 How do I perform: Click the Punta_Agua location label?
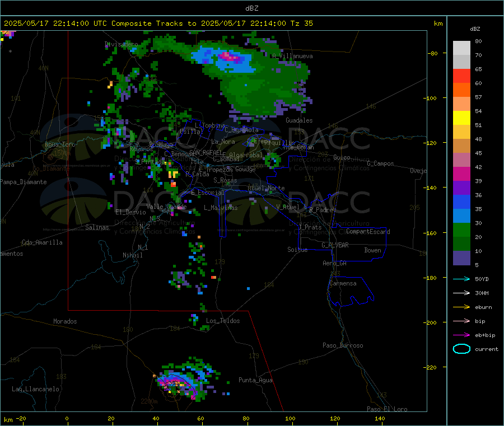pos(255,380)
